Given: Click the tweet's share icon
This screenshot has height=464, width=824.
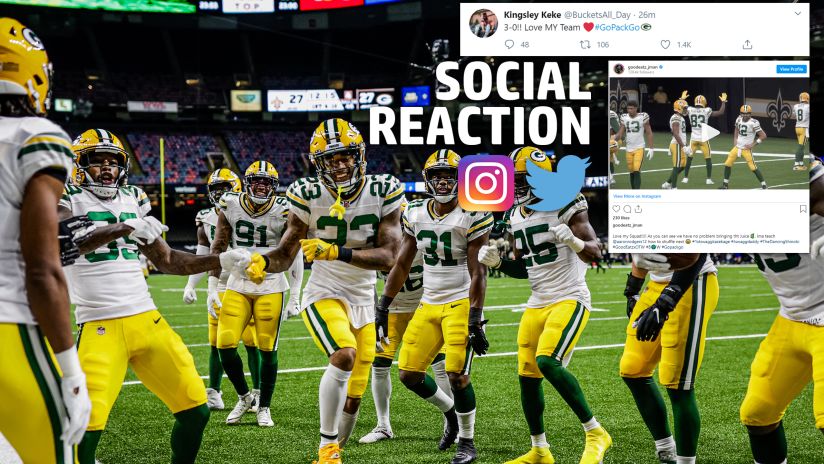Looking at the screenshot, I should coord(747,45).
